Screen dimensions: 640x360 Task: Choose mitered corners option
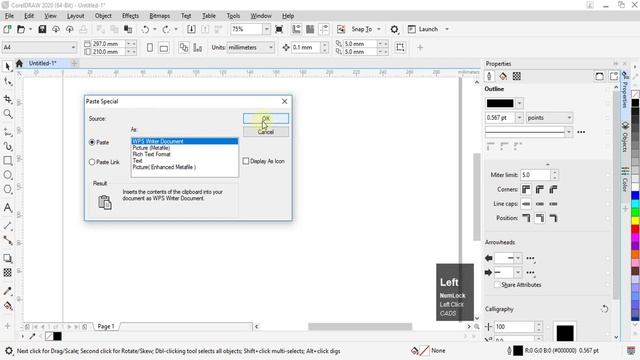point(526,190)
